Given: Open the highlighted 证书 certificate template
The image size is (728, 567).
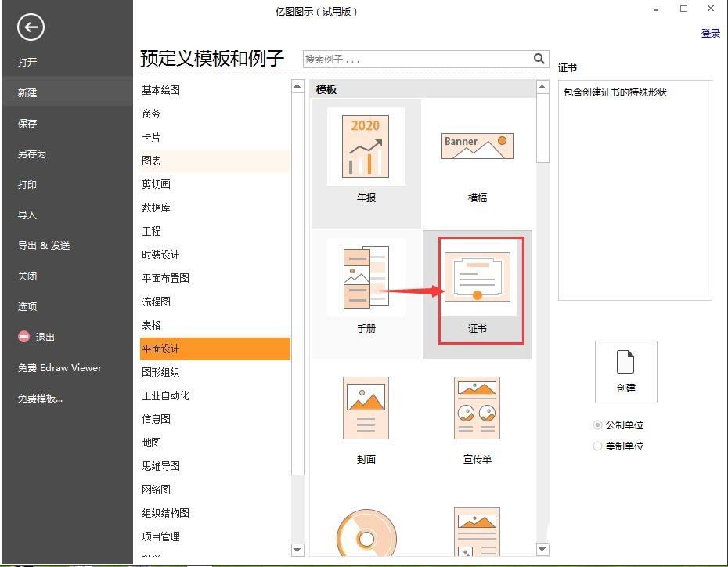Looking at the screenshot, I should tap(477, 276).
